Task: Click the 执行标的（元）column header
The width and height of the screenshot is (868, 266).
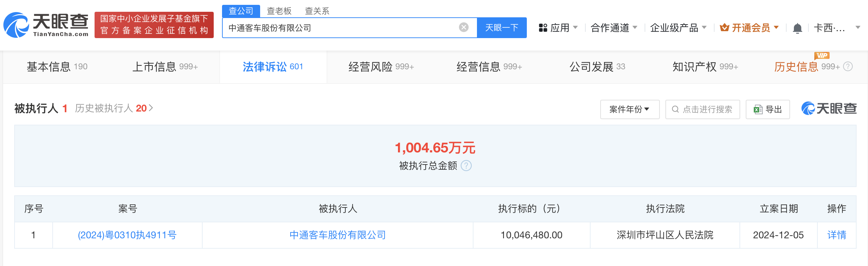Action: tap(531, 209)
